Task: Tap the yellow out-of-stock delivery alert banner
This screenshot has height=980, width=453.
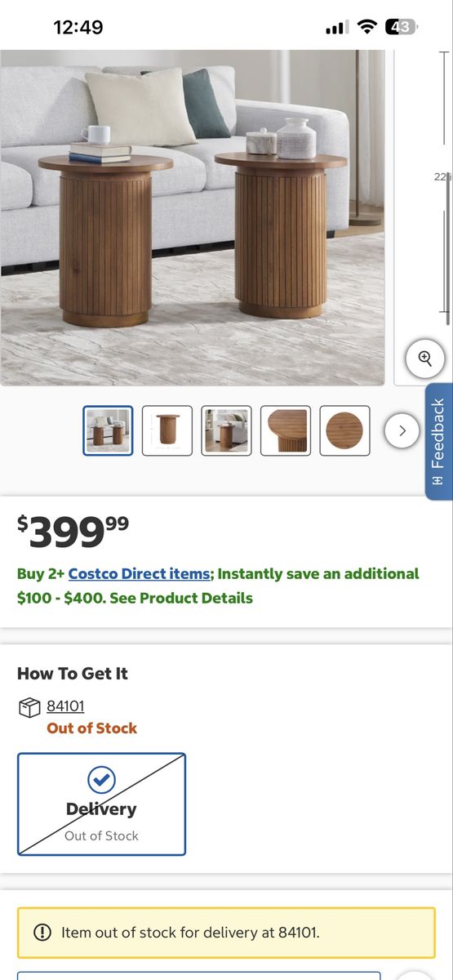Action: (x=226, y=932)
